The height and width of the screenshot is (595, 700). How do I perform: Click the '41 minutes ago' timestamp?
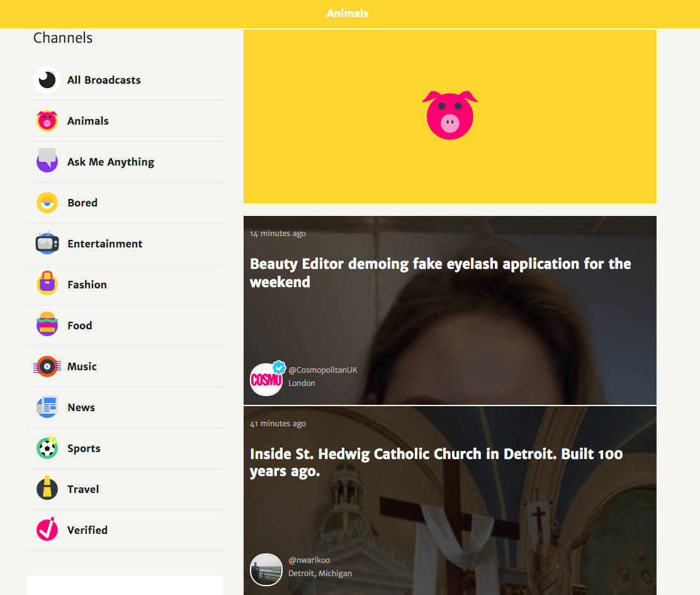click(278, 424)
